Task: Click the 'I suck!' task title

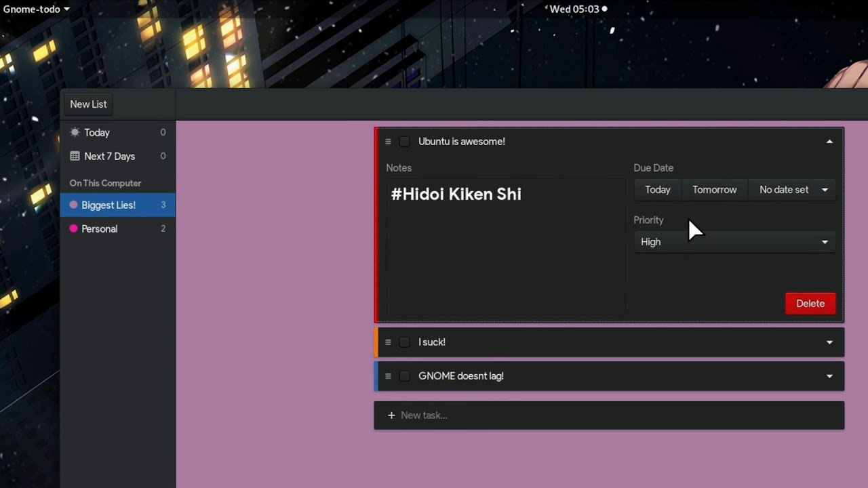Action: pos(432,342)
